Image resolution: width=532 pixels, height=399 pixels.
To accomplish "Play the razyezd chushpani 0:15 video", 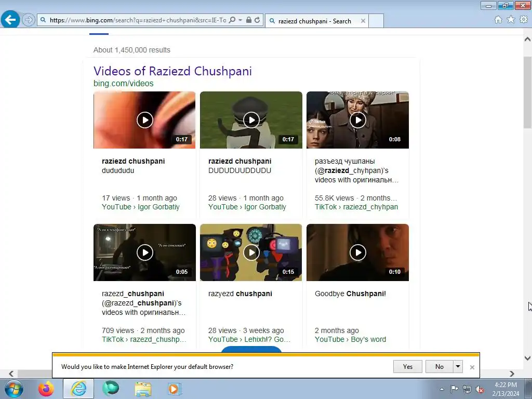I will tap(251, 252).
